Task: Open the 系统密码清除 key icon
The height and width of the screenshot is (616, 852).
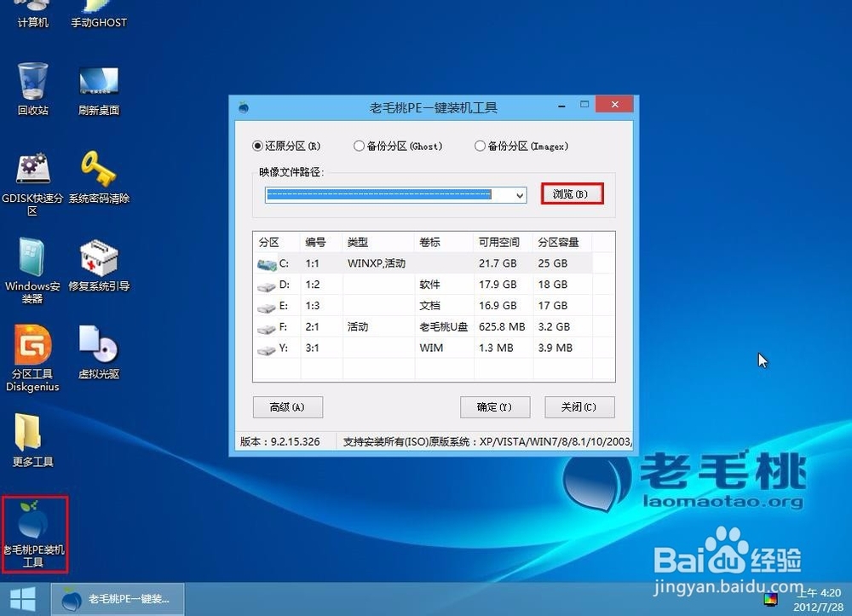Action: [98, 177]
